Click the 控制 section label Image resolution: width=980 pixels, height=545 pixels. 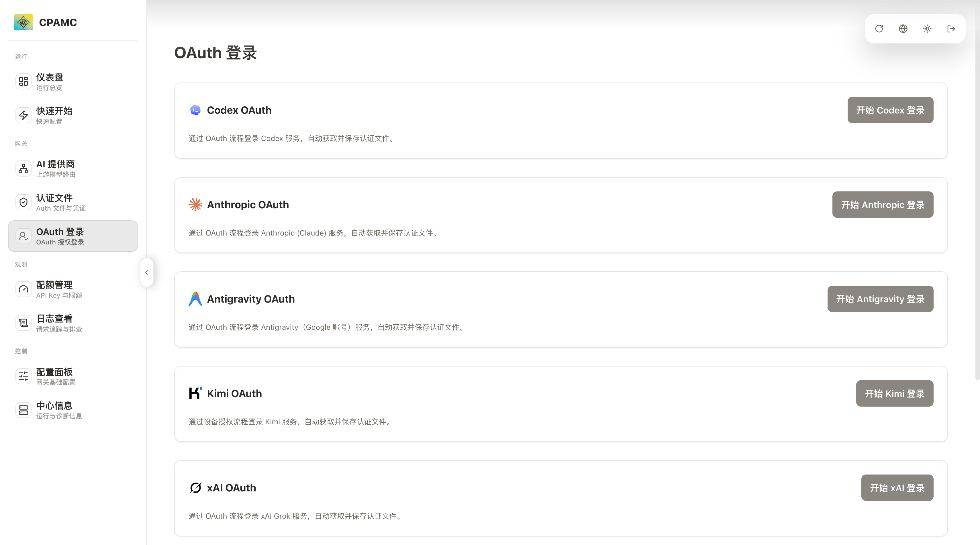coord(21,351)
